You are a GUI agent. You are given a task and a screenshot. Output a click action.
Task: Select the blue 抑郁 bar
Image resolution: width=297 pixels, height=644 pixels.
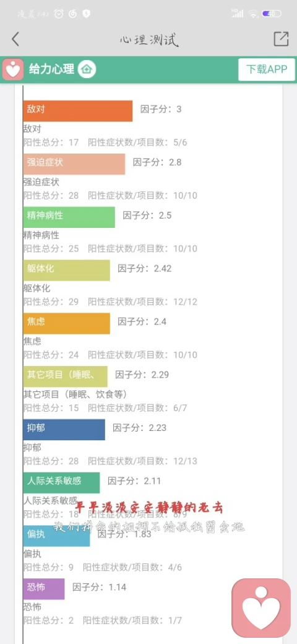(x=64, y=429)
